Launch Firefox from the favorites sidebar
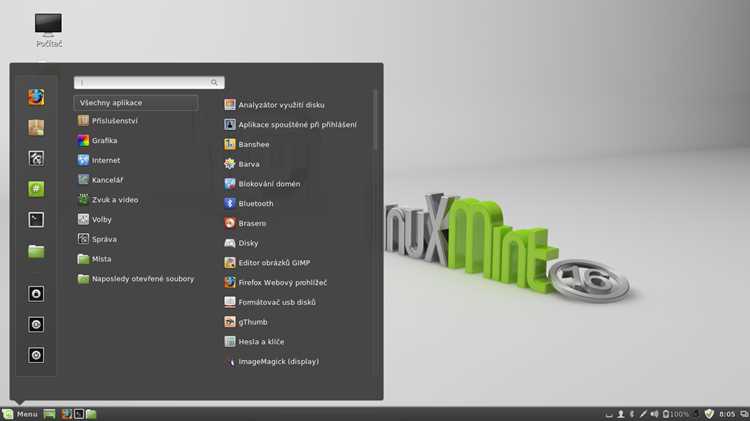Viewport: 750px width, 421px height. coord(36,97)
